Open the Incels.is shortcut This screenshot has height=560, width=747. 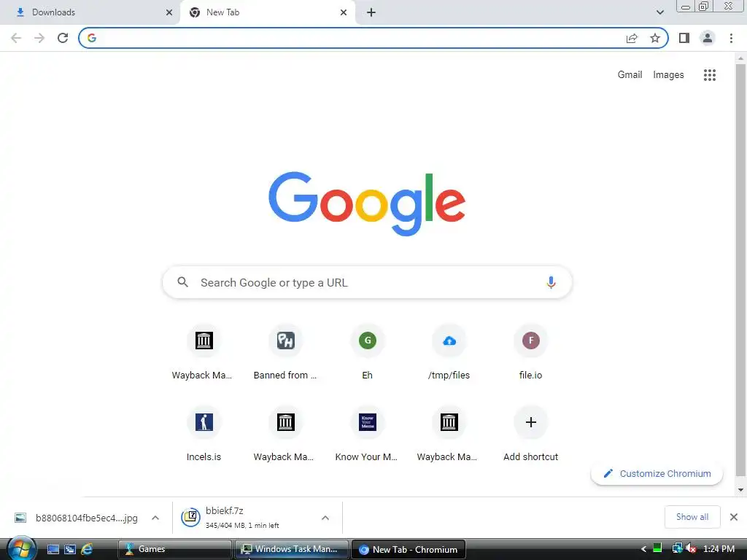tap(204, 435)
